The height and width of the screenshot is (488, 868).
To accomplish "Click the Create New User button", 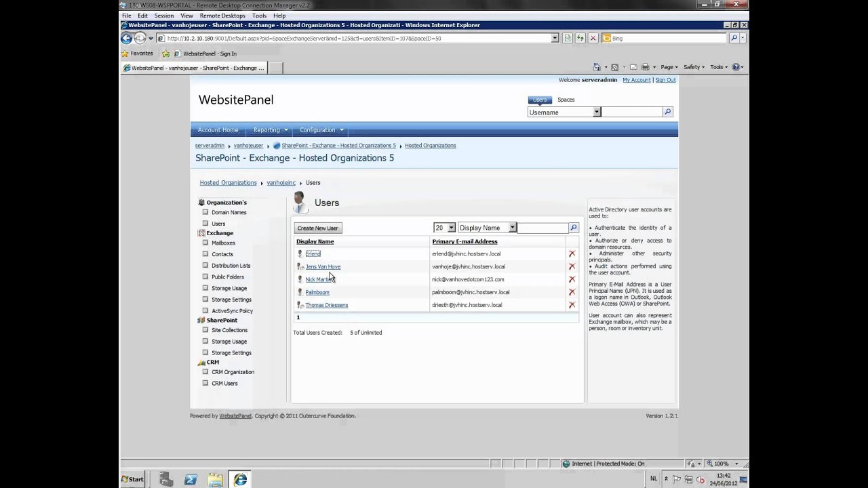I will click(317, 228).
